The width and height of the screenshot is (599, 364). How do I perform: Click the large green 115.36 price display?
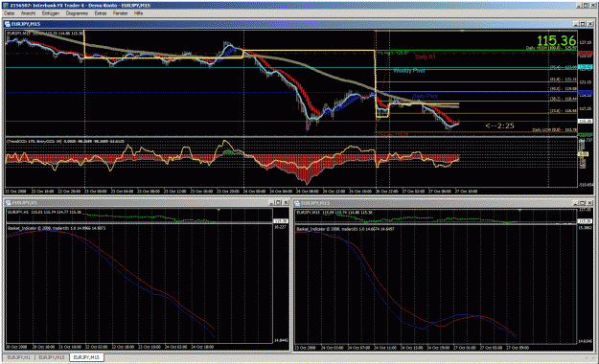[x=556, y=40]
